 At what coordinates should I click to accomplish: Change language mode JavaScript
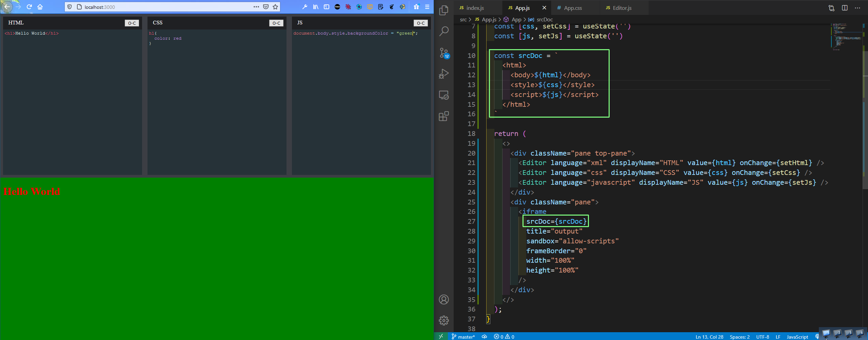pos(797,337)
